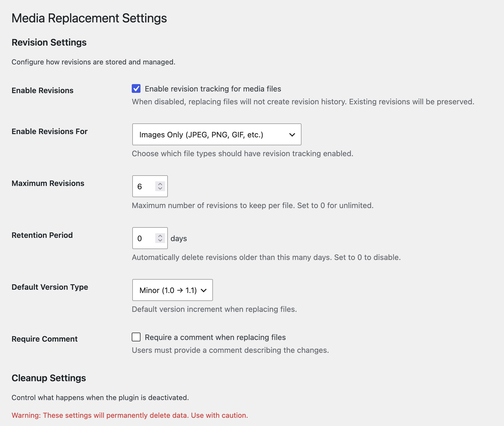
Task: Click the red permanent delete warning text
Action: (130, 415)
